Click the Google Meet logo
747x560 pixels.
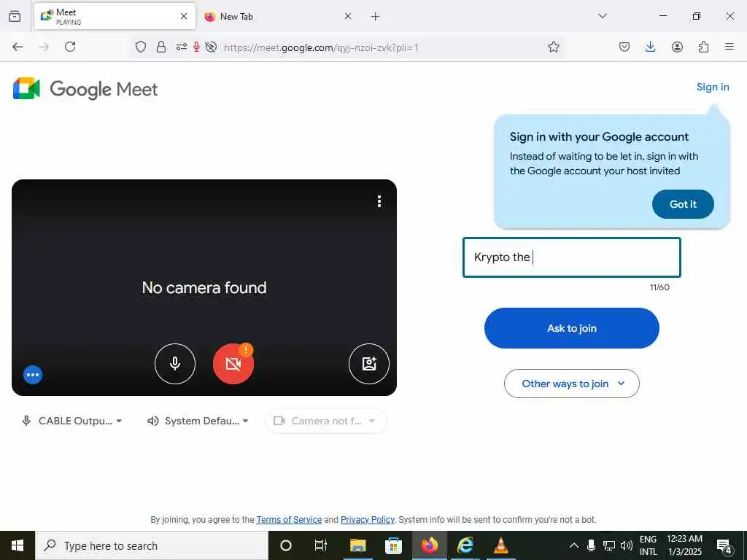[85, 89]
